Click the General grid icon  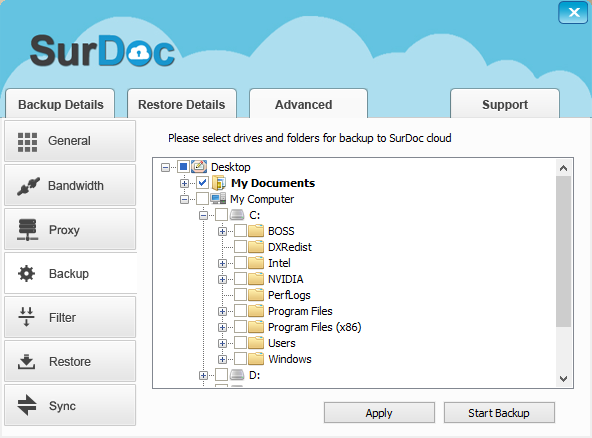pyautogui.click(x=27, y=142)
